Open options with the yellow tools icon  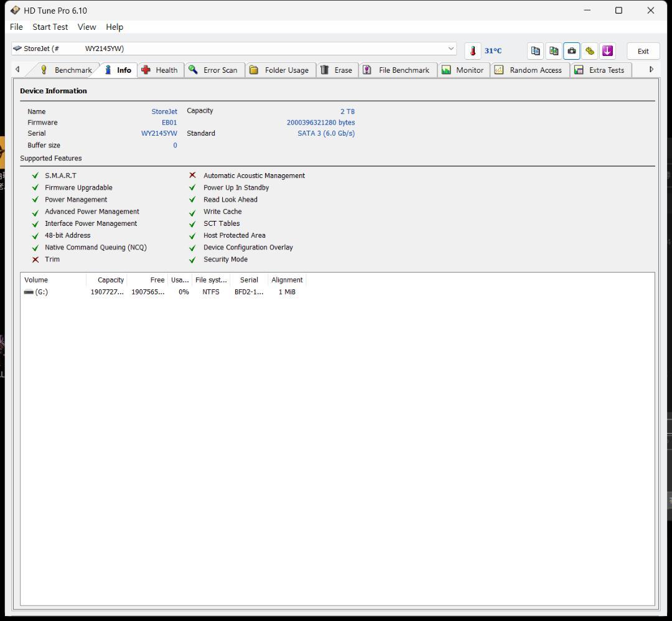tap(589, 51)
